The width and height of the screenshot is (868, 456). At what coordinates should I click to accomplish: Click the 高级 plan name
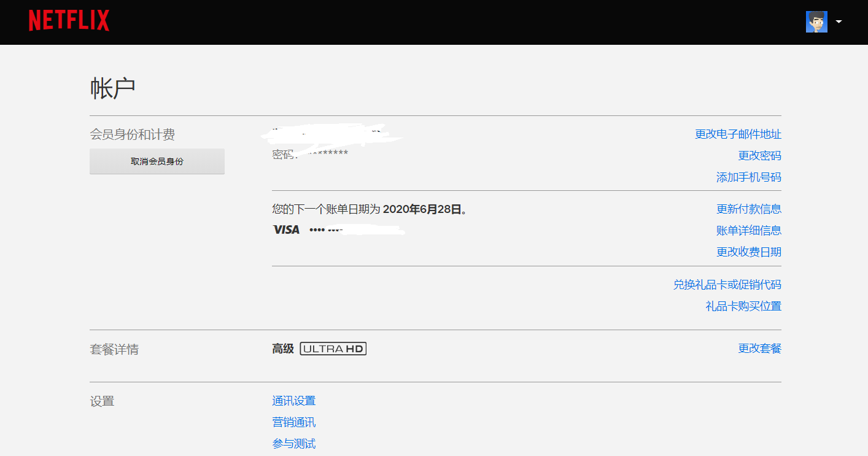(x=283, y=349)
